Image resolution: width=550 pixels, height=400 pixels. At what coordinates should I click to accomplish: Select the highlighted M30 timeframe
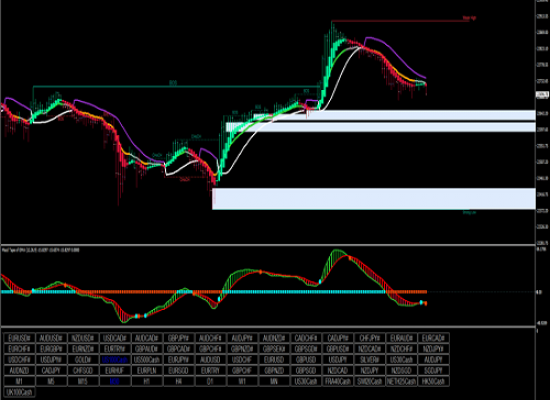click(x=115, y=381)
